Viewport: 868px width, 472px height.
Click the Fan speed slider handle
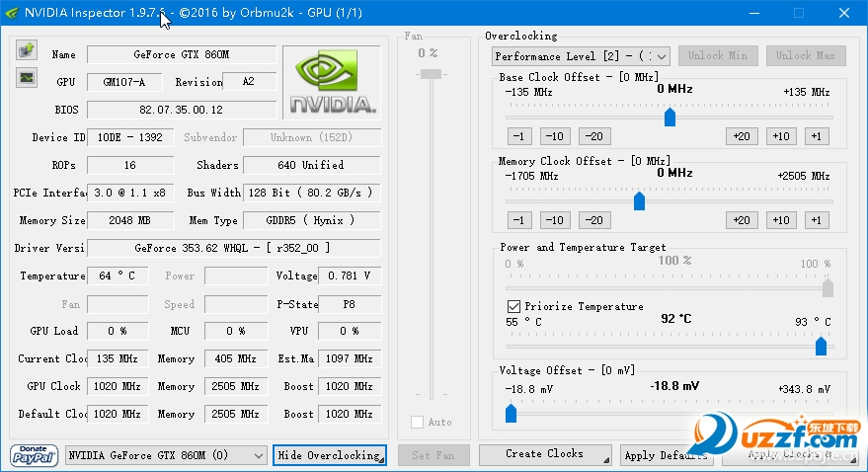[431, 74]
